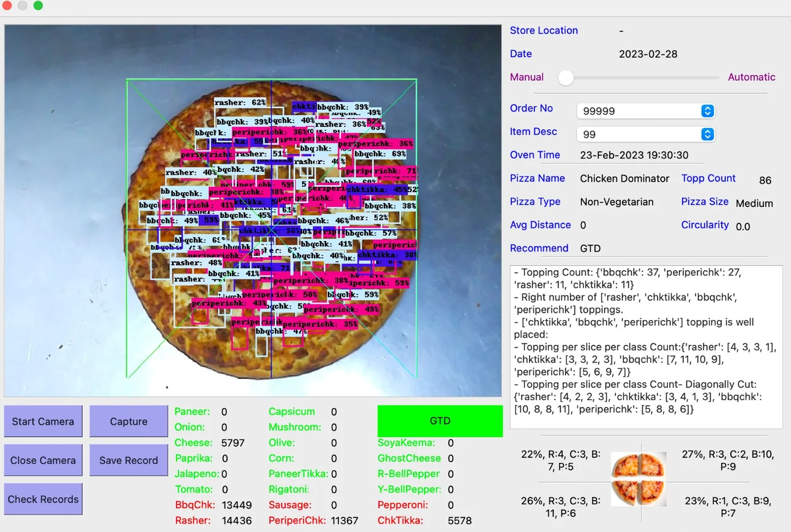Click the Manual mode label
This screenshot has width=791, height=532.
tap(527, 77)
